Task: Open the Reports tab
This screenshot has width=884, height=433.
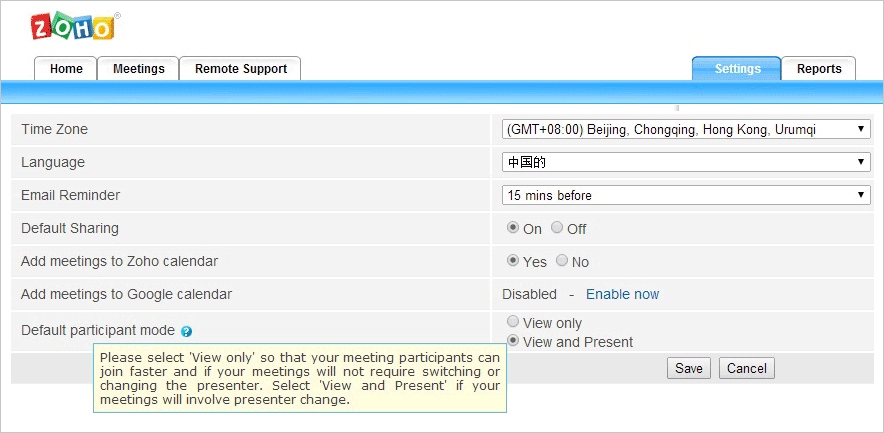Action: point(818,69)
